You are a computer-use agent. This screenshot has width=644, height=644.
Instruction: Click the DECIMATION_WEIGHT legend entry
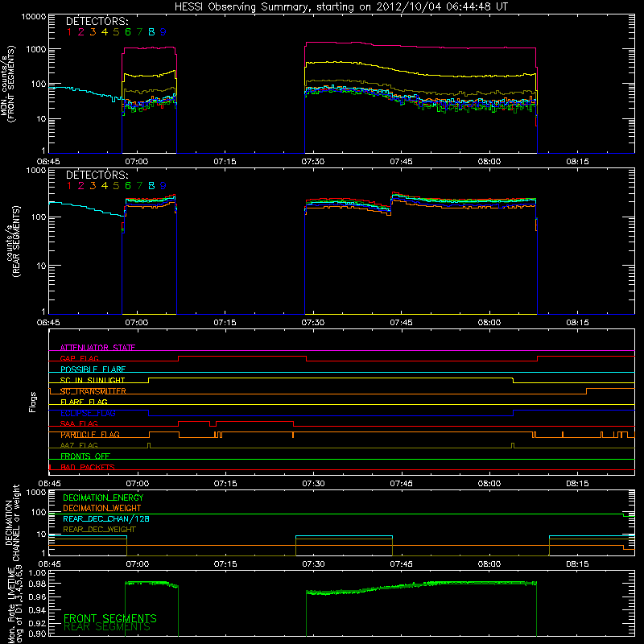coord(102,509)
